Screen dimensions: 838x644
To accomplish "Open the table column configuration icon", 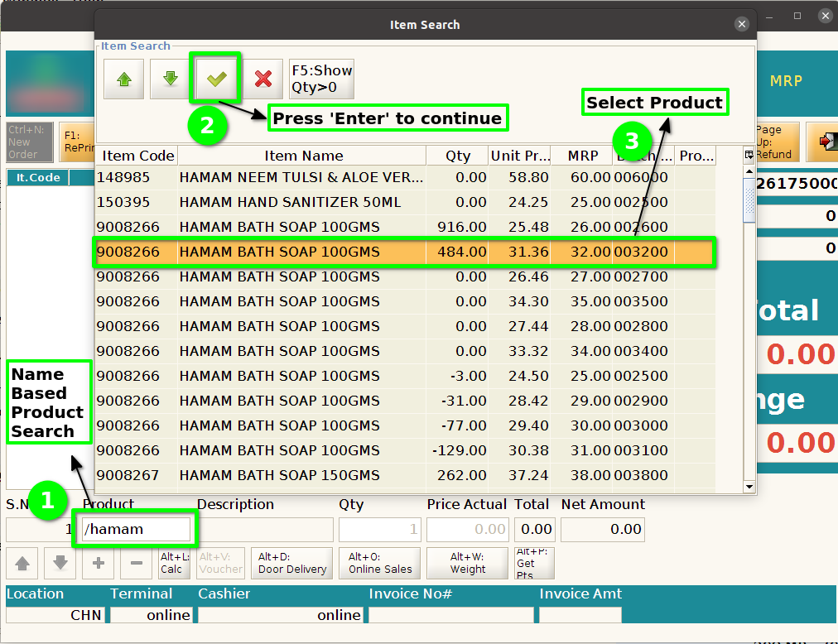I will tap(749, 156).
